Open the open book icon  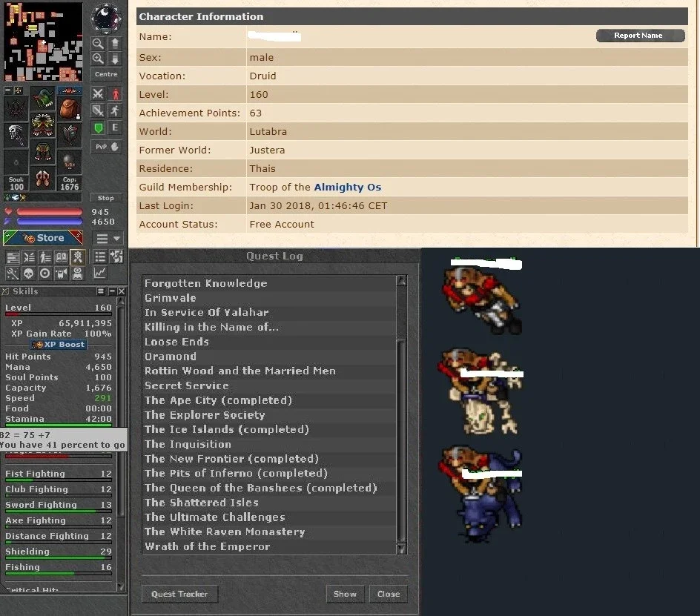point(61,256)
